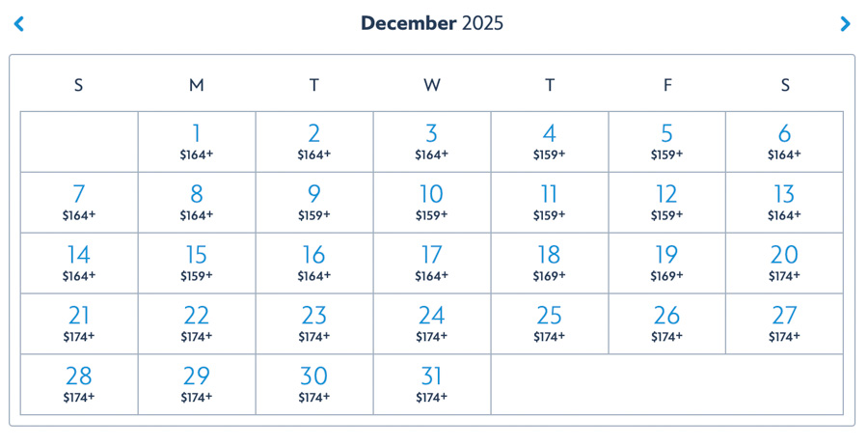The height and width of the screenshot is (447, 868).
Task: Select December 13 date
Action: tap(784, 202)
